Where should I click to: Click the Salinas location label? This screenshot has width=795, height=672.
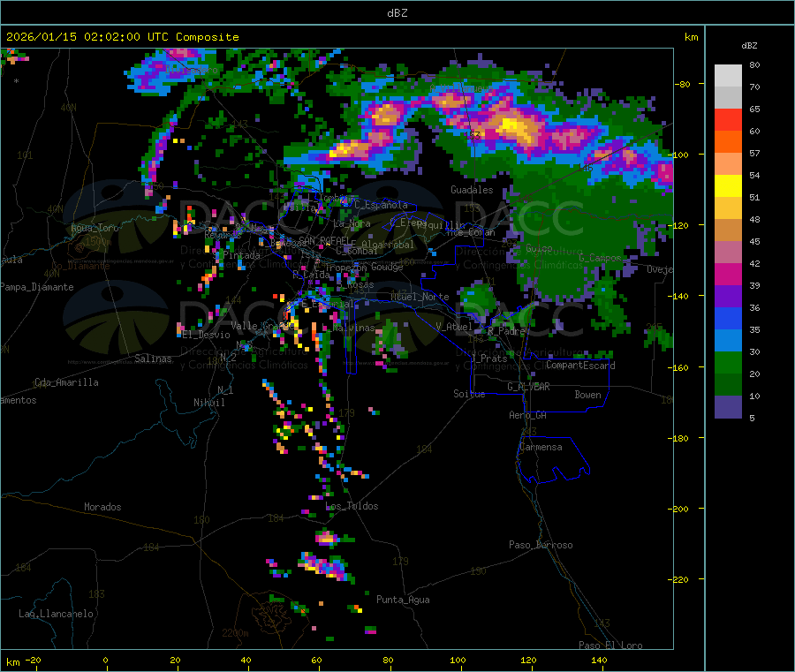point(153,359)
